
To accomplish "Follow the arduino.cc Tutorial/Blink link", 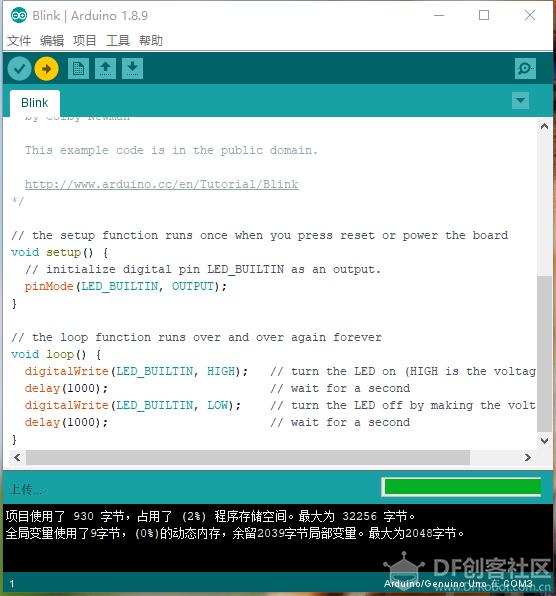I will (162, 184).
